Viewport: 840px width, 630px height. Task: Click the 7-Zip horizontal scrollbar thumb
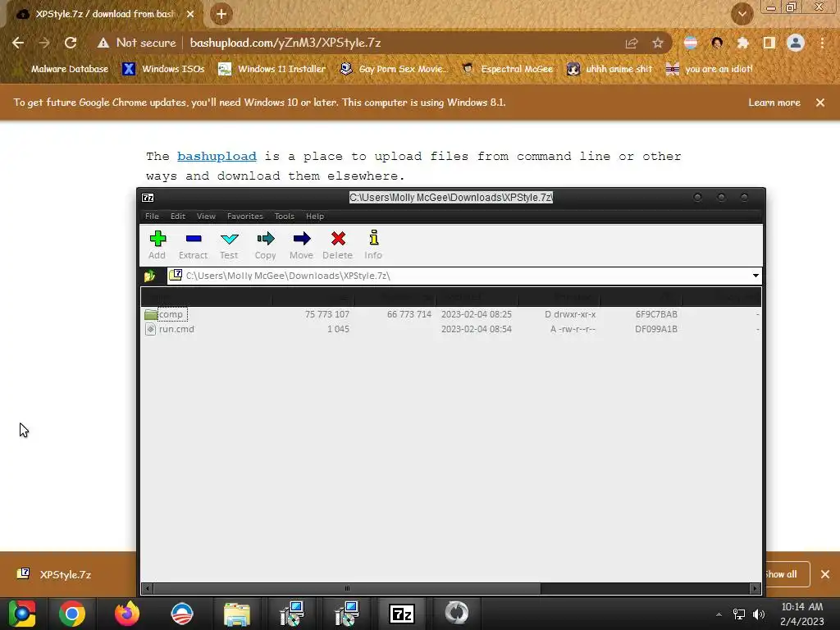(x=347, y=588)
